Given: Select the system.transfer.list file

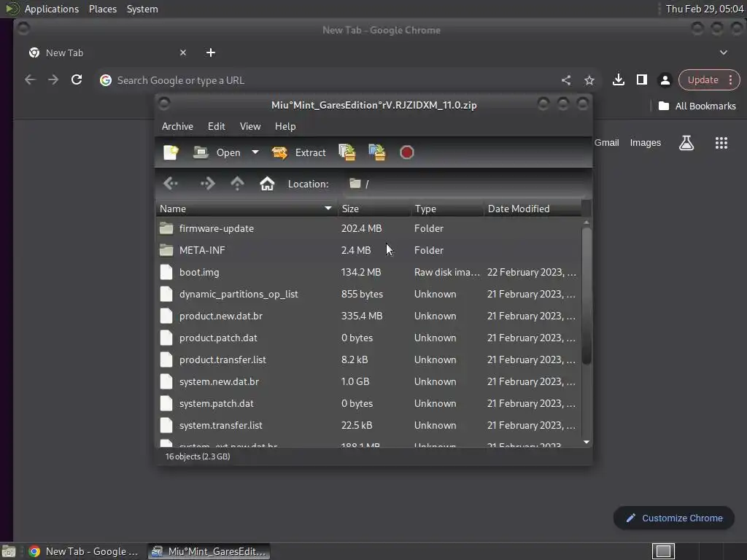Looking at the screenshot, I should (368, 426).
